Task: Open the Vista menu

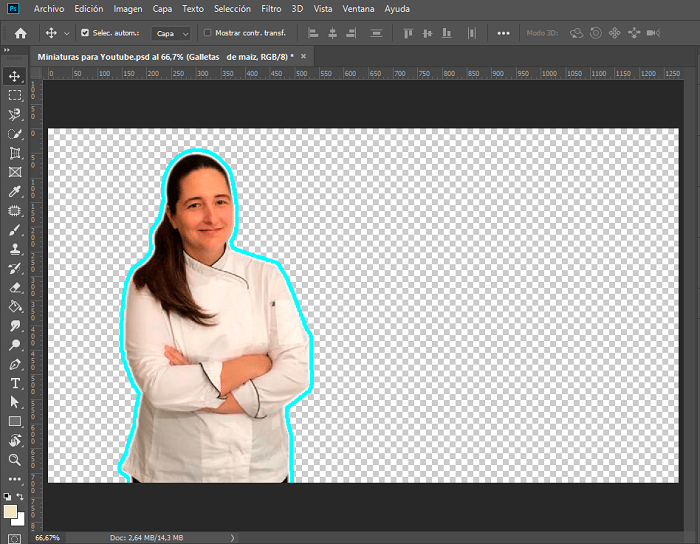Action: (x=323, y=9)
